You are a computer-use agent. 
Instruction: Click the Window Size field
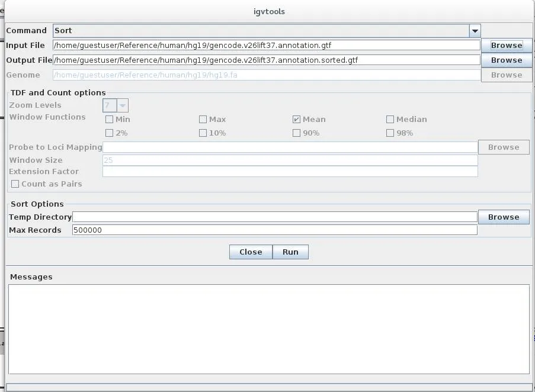pyautogui.click(x=290, y=160)
